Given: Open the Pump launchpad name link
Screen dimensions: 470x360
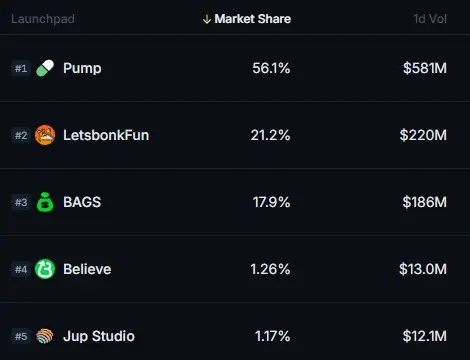Looking at the screenshot, I should click(x=82, y=69).
